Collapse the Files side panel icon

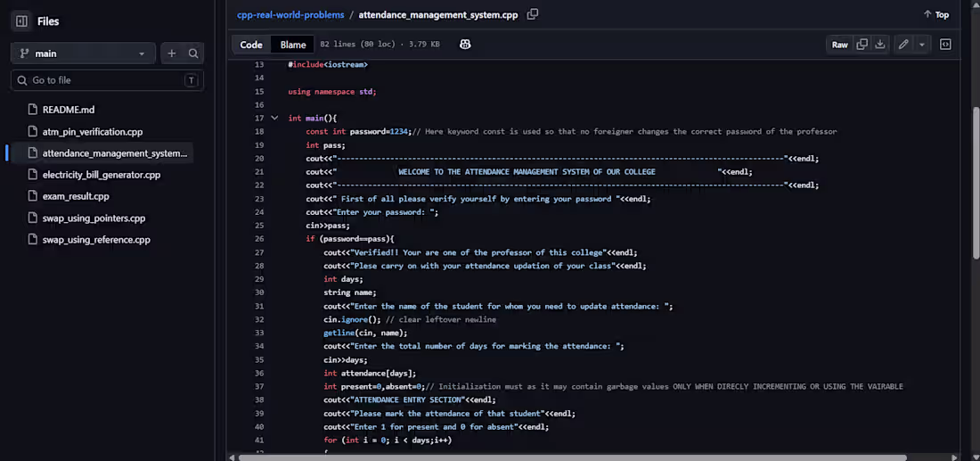(21, 21)
